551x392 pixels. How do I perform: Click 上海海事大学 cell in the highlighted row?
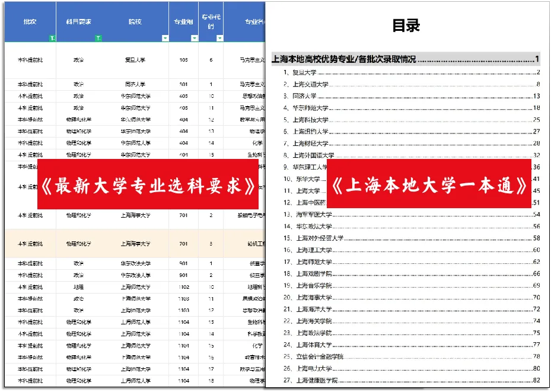pos(135,244)
